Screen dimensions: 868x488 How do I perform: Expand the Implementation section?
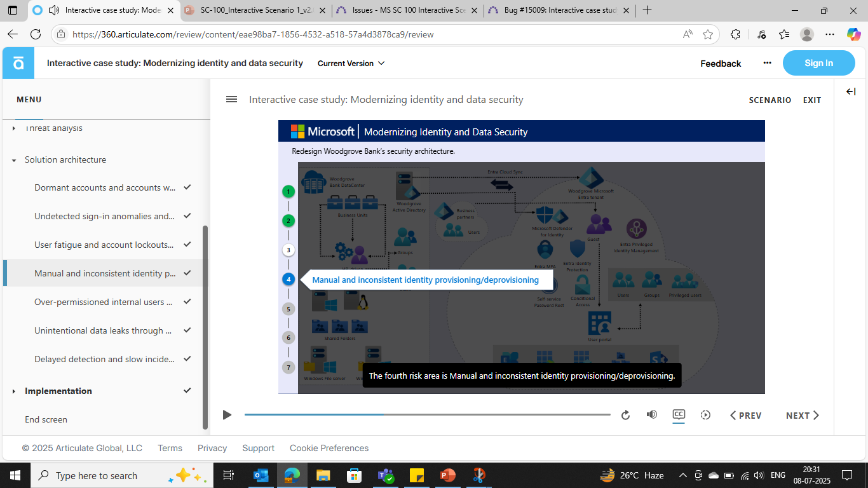pyautogui.click(x=14, y=391)
